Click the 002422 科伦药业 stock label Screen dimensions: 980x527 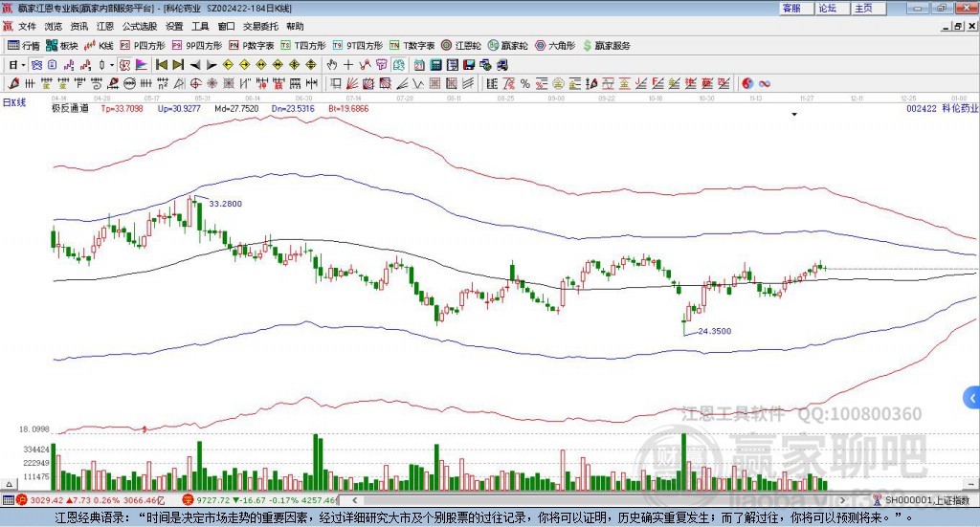(942, 109)
